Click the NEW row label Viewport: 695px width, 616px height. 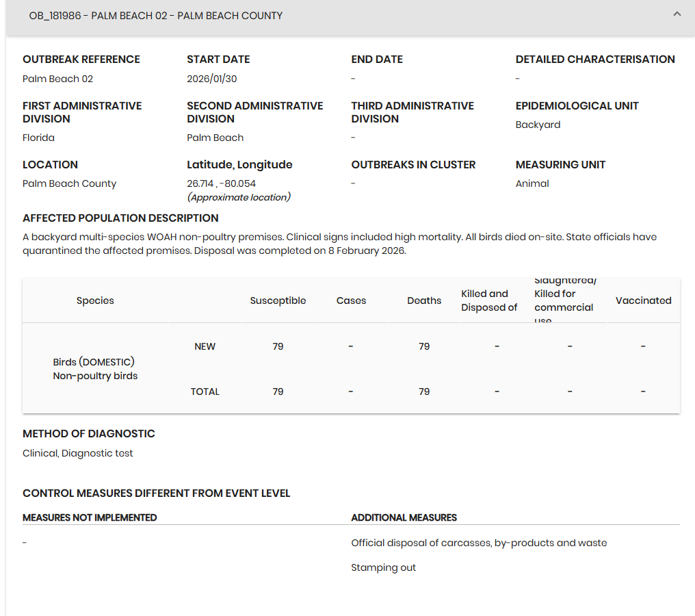pyautogui.click(x=205, y=346)
